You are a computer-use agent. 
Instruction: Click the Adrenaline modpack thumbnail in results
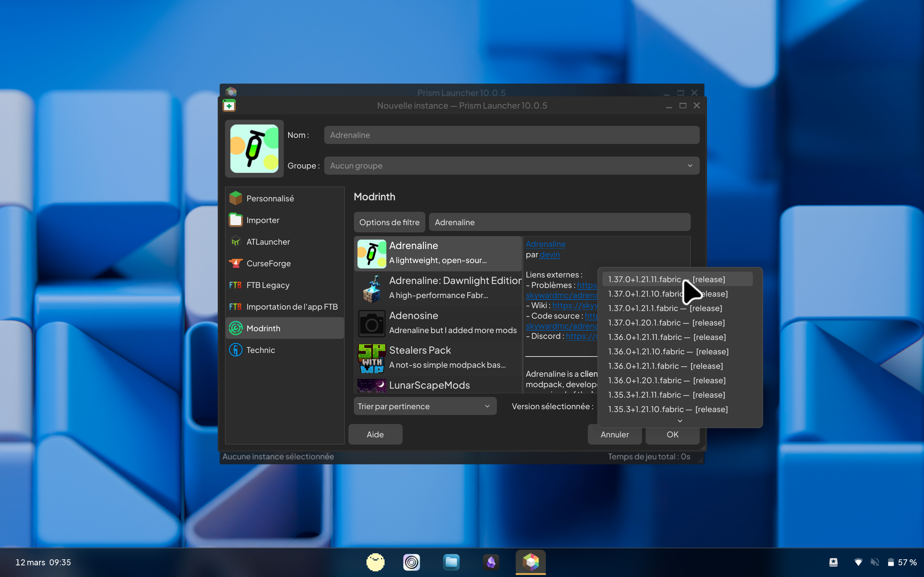point(372,253)
